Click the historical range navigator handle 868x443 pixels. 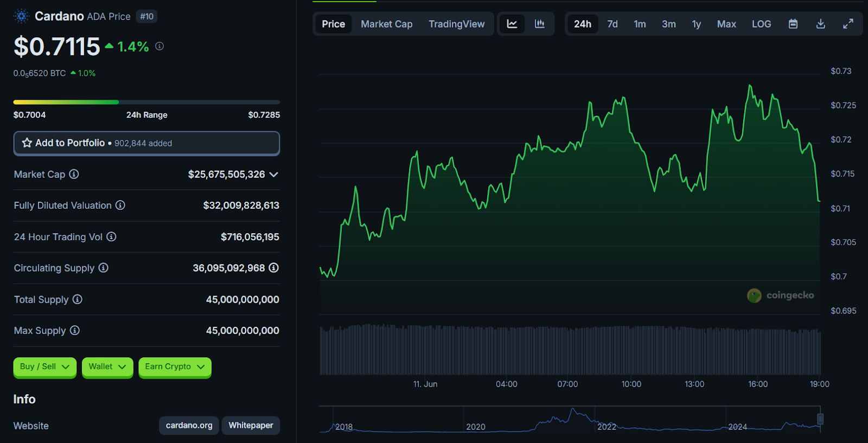tap(820, 419)
